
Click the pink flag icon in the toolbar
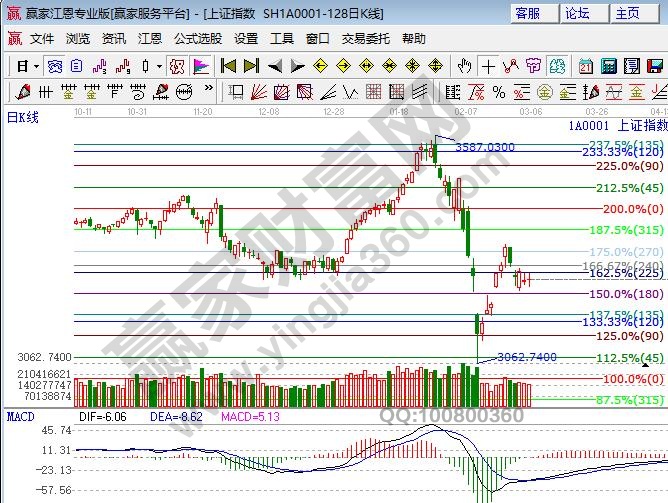(201, 66)
